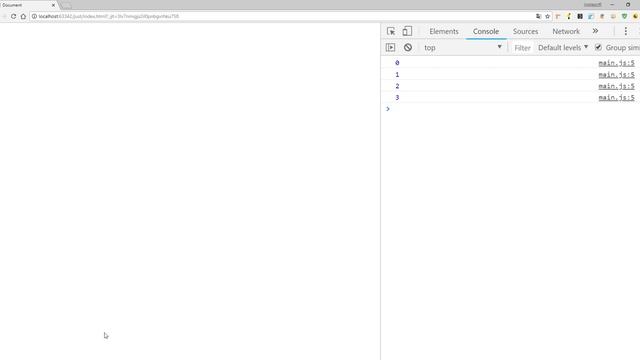Open the Sources tab
Image resolution: width=640 pixels, height=360 pixels.
coord(525,31)
